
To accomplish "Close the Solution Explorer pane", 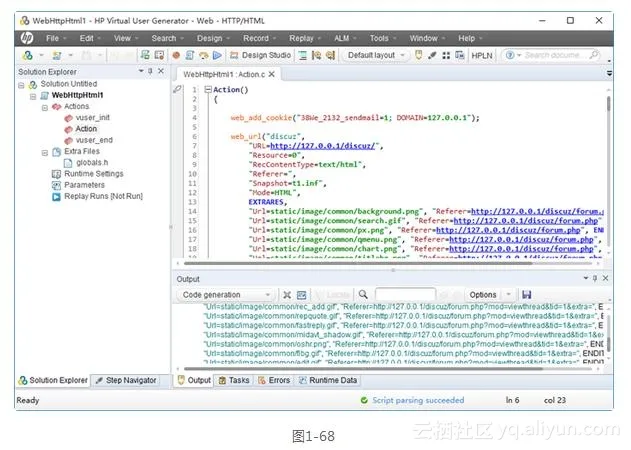I will [x=161, y=71].
